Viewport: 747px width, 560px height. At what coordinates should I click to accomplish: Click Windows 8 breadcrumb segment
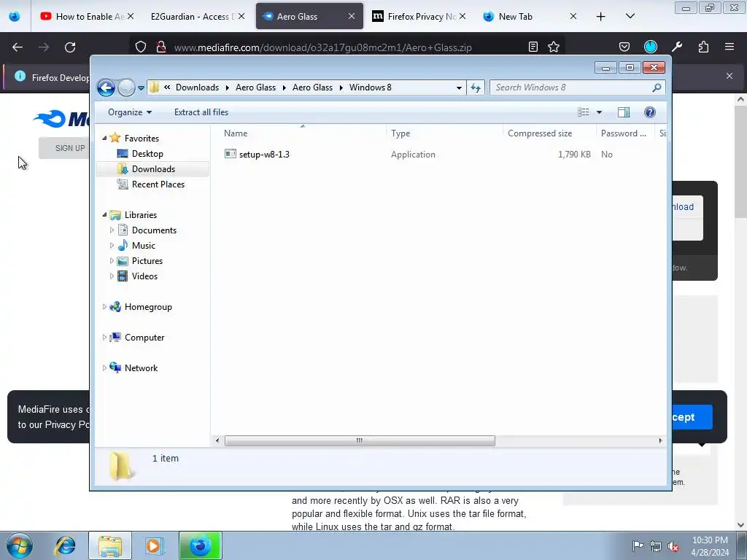(x=370, y=87)
